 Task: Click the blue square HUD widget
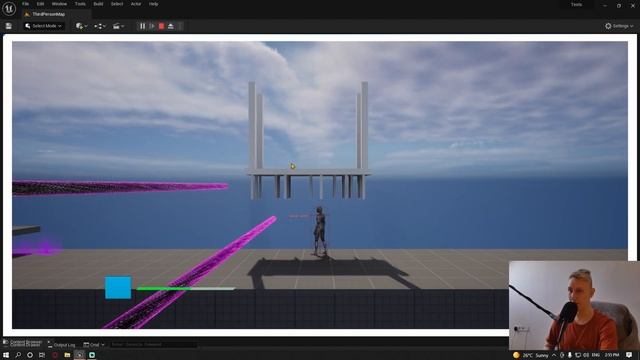point(118,288)
